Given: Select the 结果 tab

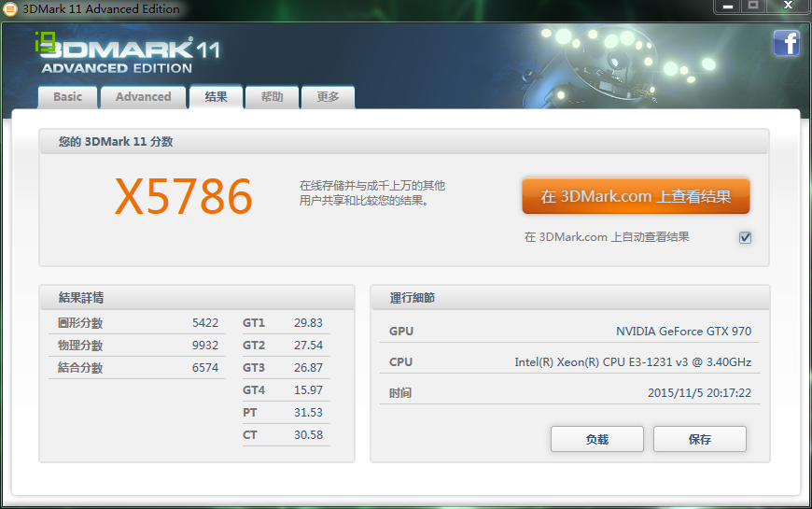Looking at the screenshot, I should (x=216, y=96).
